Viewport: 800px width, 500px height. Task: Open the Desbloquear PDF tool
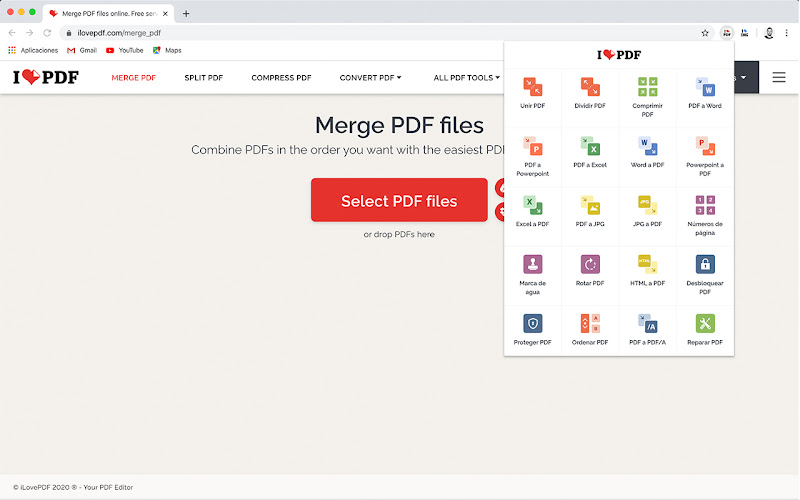[705, 274]
